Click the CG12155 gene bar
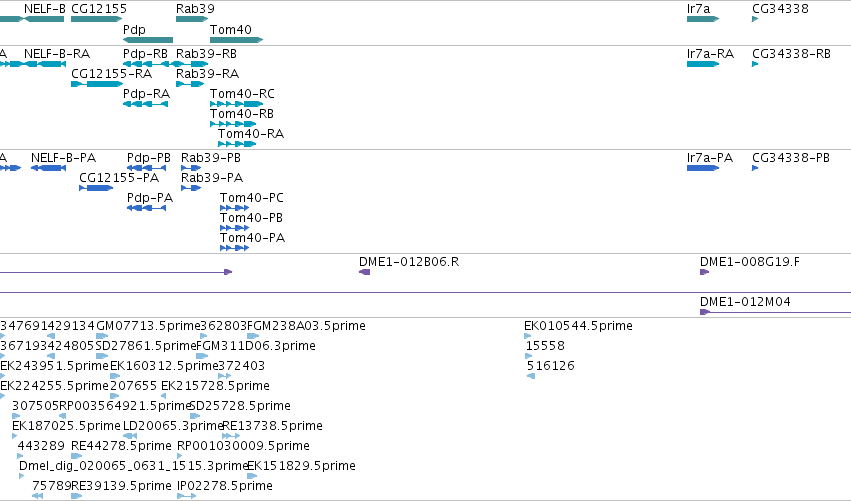 pyautogui.click(x=97, y=19)
